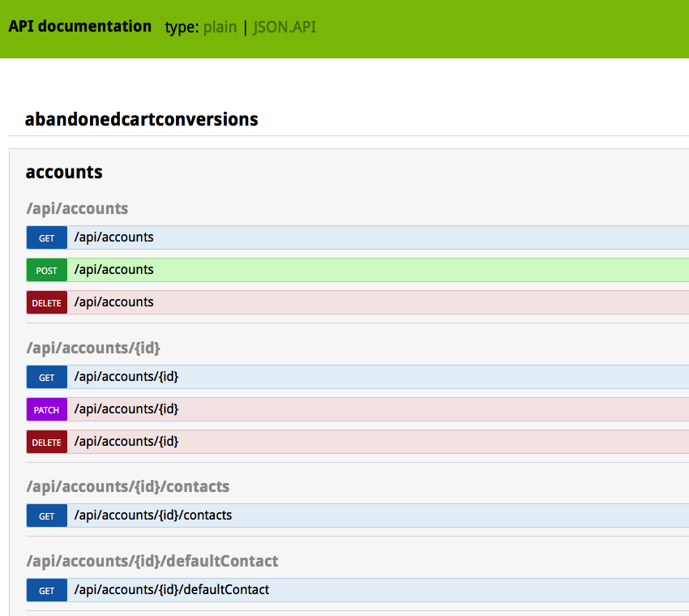Expand GET /api/accounts/{id}/defaultContact operation path
The image size is (689, 616).
click(171, 589)
